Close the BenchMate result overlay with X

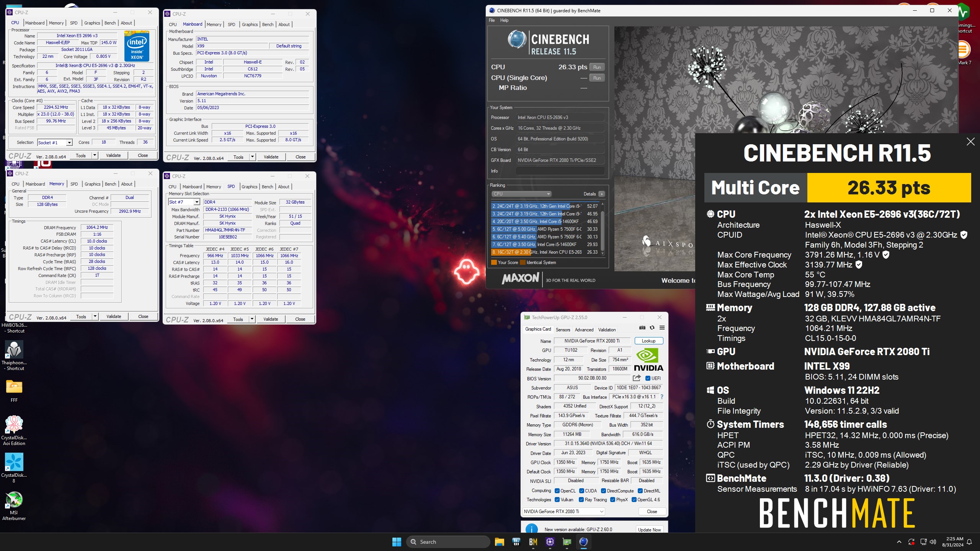pos(970,142)
